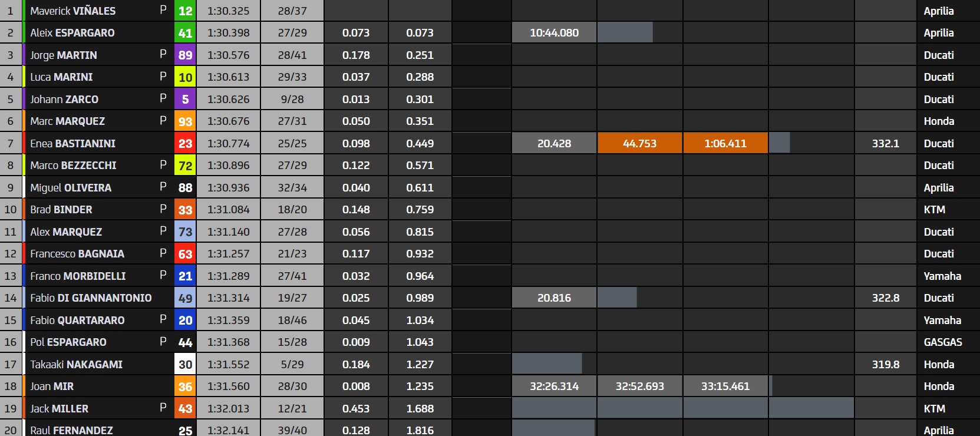The height and width of the screenshot is (436, 980).
Task: Click the pit indicator P beside Johann ZARCO
Action: [163, 99]
